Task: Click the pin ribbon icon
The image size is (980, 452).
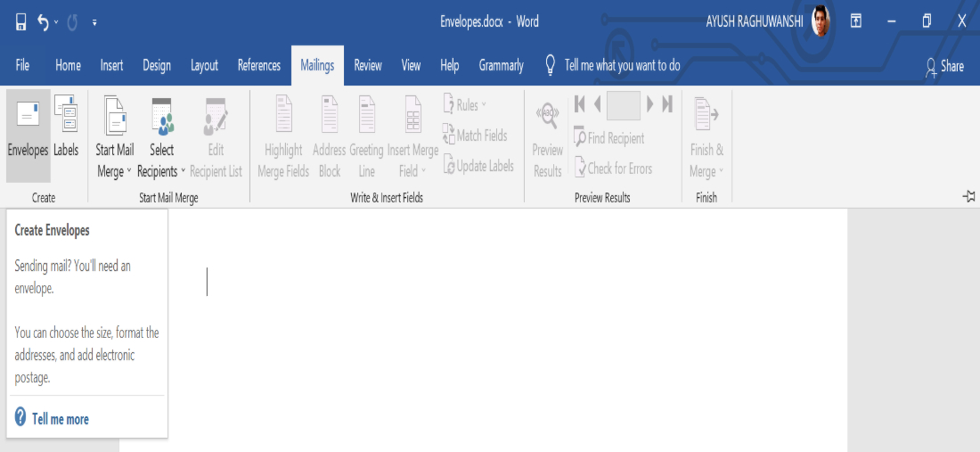Action: [968, 197]
